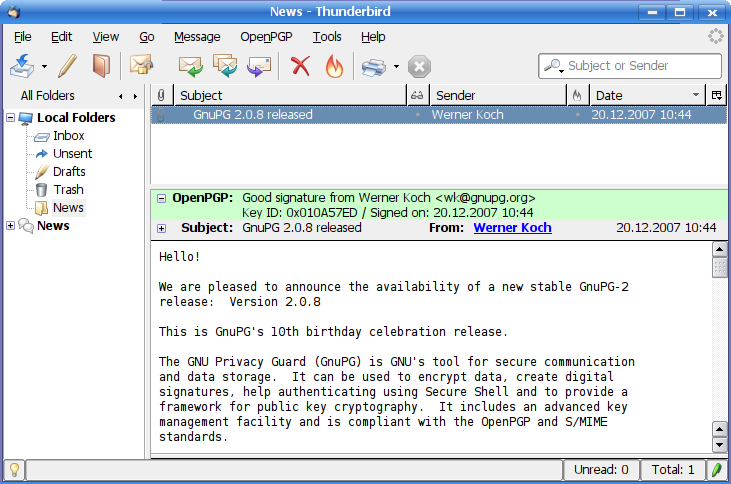The width and height of the screenshot is (731, 484).
Task: Collapse the OpenPGP signature header
Action: (161, 199)
